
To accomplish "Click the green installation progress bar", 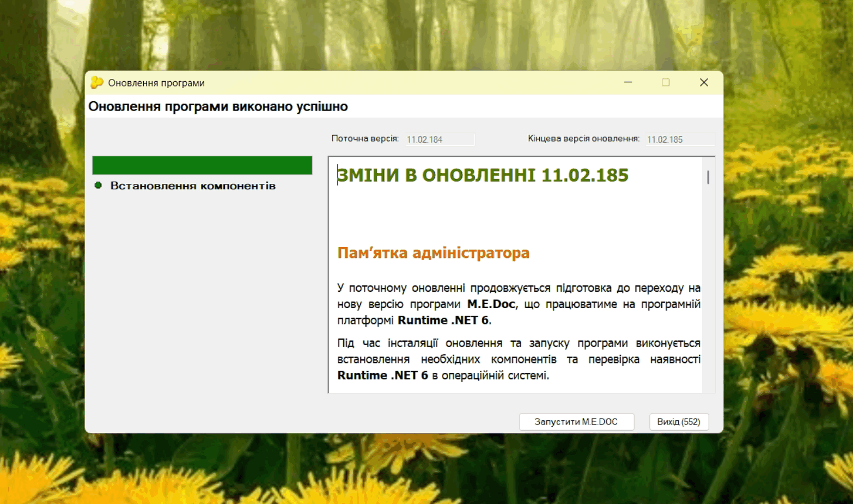I will (202, 165).
